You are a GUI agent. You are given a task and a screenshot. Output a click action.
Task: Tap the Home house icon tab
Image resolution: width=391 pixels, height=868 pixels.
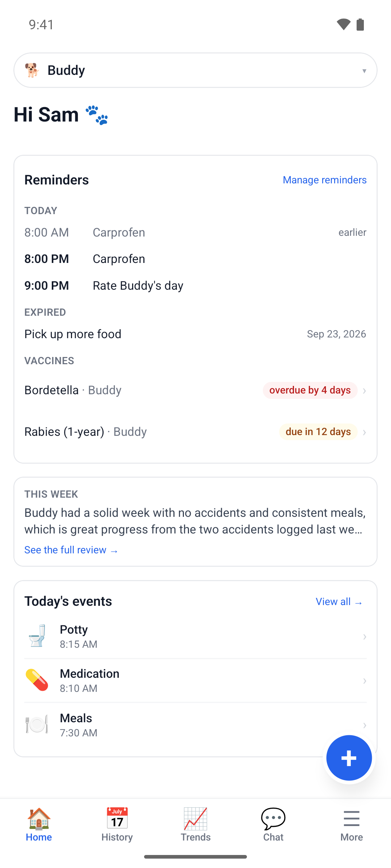click(x=39, y=825)
